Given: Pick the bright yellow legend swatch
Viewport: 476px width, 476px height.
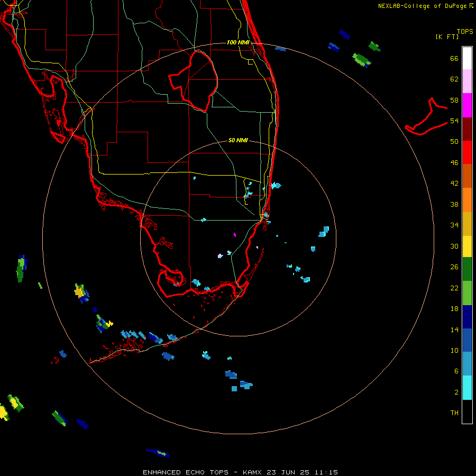Looking at the screenshot, I should coord(467,246).
